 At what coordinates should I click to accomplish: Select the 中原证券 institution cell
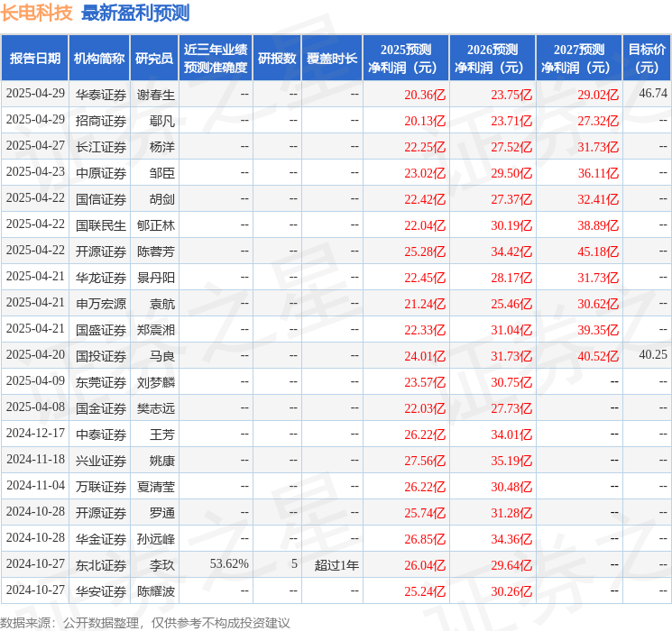tap(101, 173)
